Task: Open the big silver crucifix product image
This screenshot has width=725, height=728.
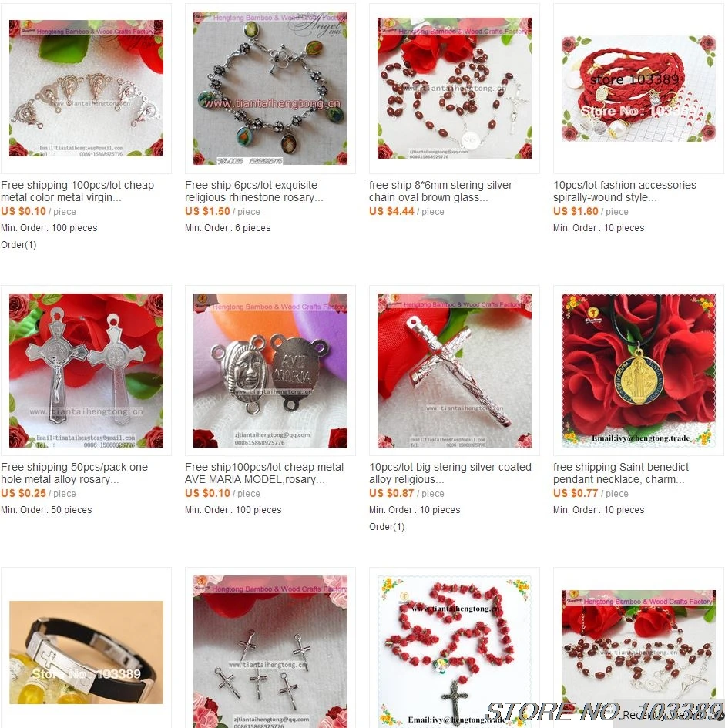Action: 455,371
